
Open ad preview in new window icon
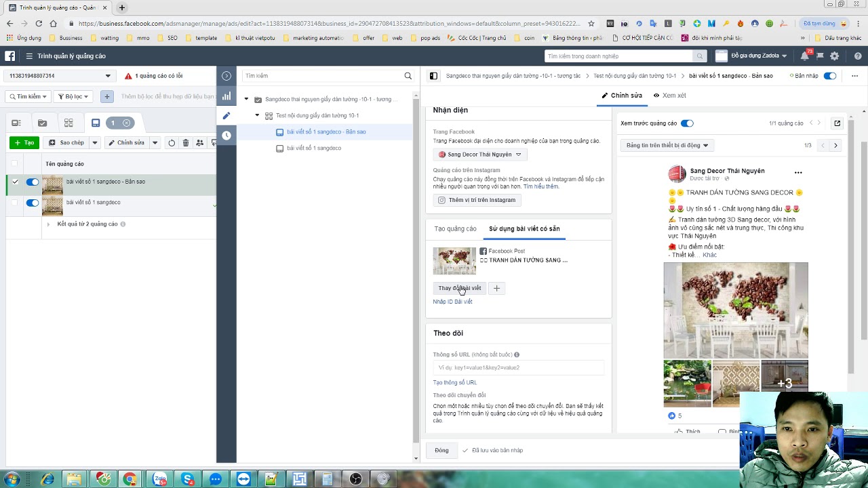click(837, 123)
